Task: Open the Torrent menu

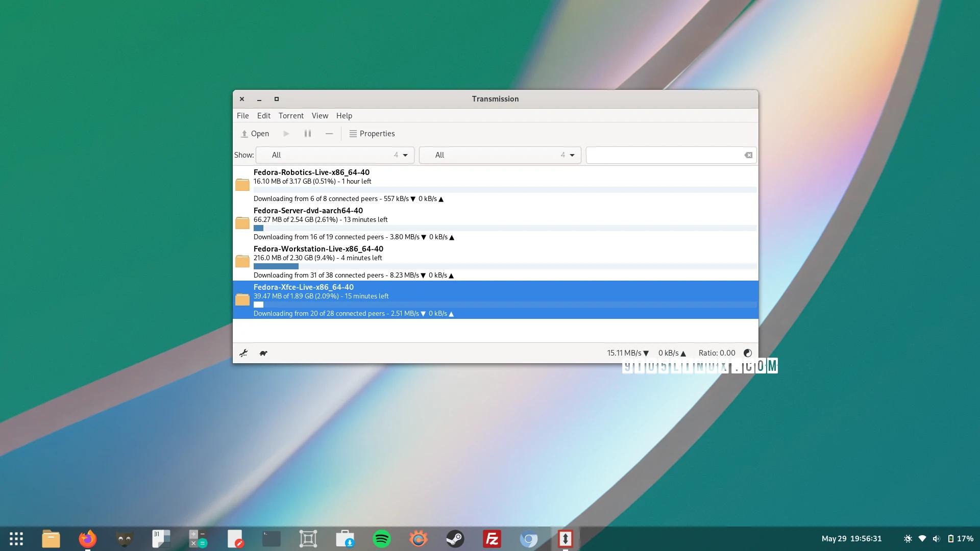Action: pyautogui.click(x=291, y=116)
